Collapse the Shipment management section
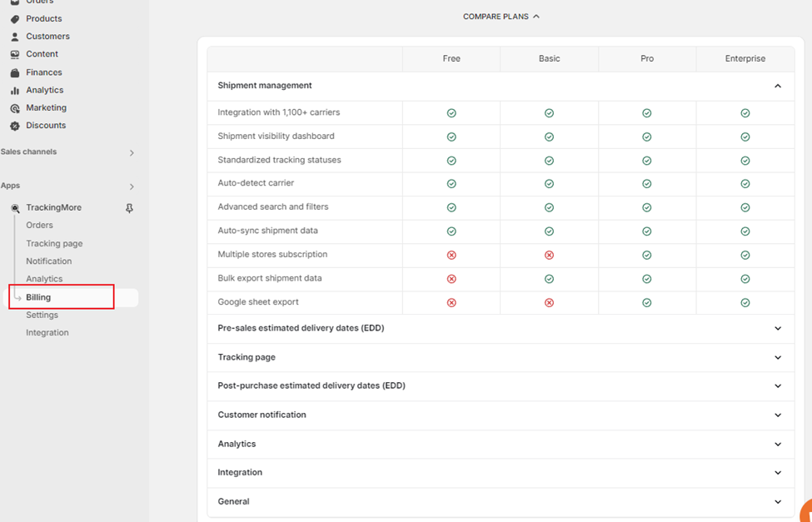Viewport: 812px width, 522px height. (778, 86)
